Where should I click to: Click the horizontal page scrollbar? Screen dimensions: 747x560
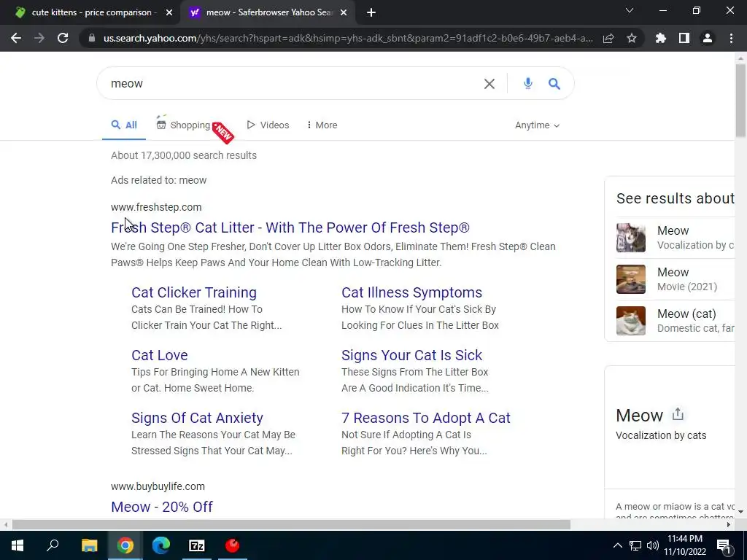coord(291,525)
